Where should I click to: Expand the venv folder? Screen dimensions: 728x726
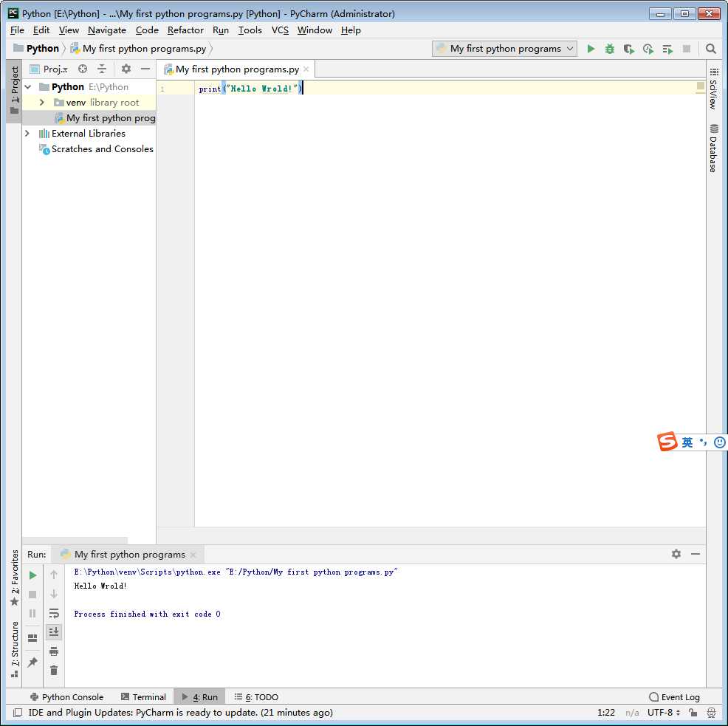point(42,102)
